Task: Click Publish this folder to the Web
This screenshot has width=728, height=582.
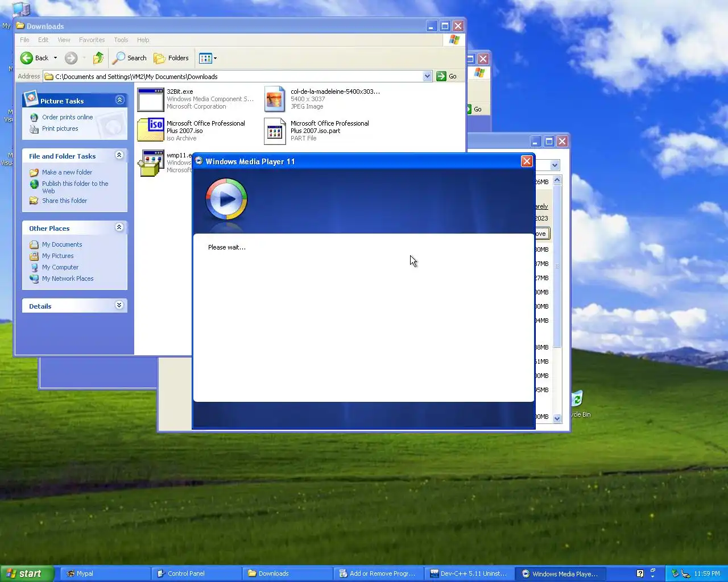Action: pyautogui.click(x=75, y=187)
